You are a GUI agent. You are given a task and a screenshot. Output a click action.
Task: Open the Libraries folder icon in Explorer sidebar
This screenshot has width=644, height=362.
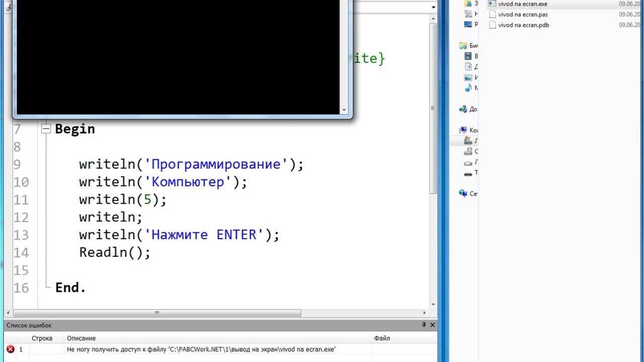[463, 46]
